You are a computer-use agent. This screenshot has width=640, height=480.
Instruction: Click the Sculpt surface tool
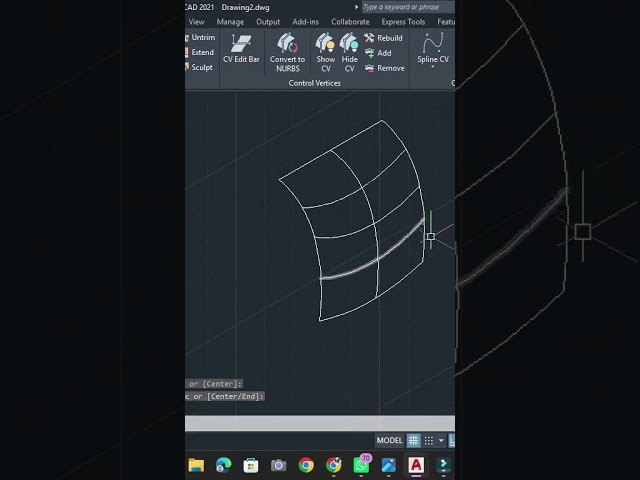pos(199,67)
